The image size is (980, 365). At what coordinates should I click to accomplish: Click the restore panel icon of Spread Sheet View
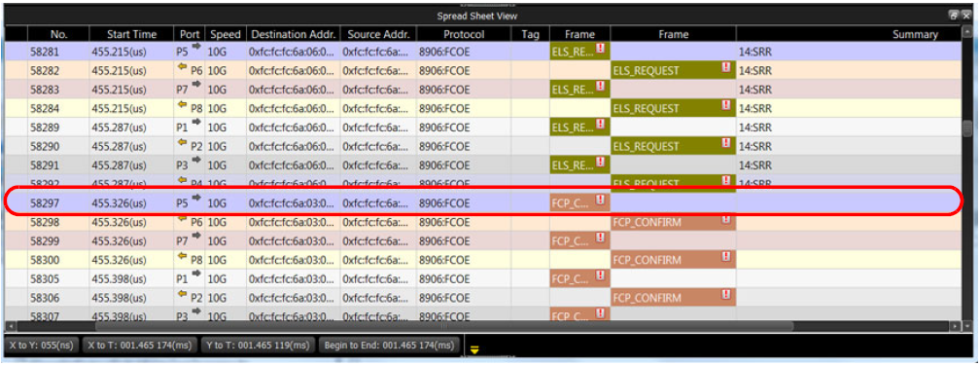953,16
